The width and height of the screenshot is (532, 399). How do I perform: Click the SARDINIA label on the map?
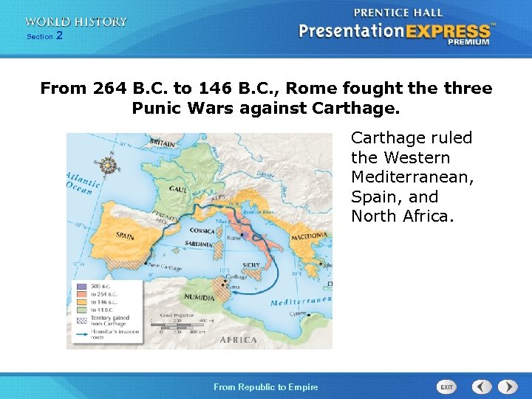199,244
